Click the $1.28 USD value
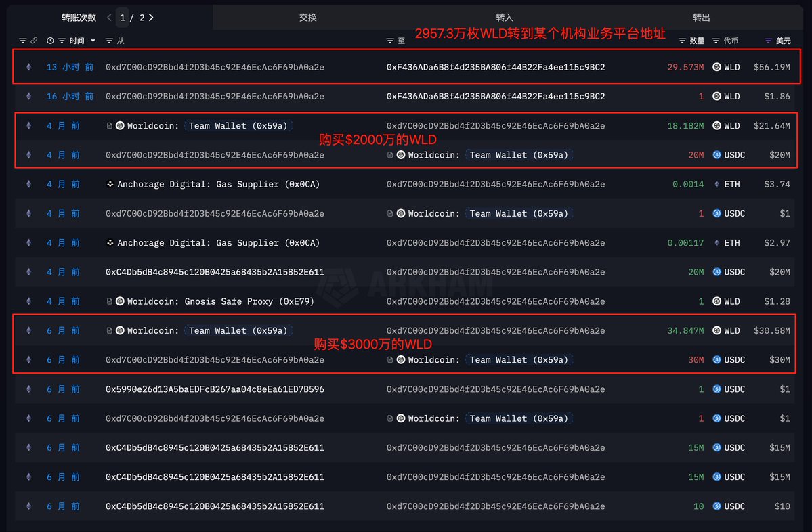 click(777, 301)
